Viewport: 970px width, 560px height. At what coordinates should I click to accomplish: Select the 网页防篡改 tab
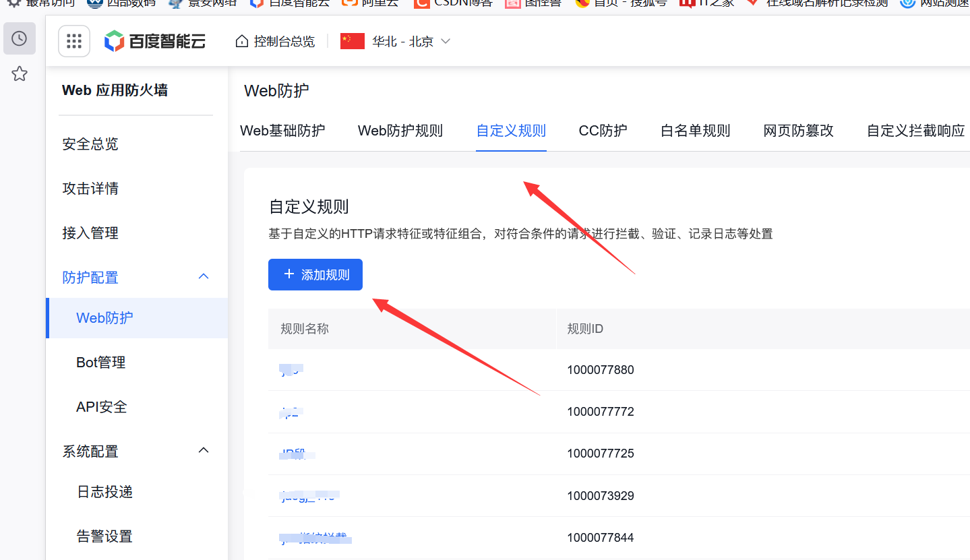click(x=798, y=131)
